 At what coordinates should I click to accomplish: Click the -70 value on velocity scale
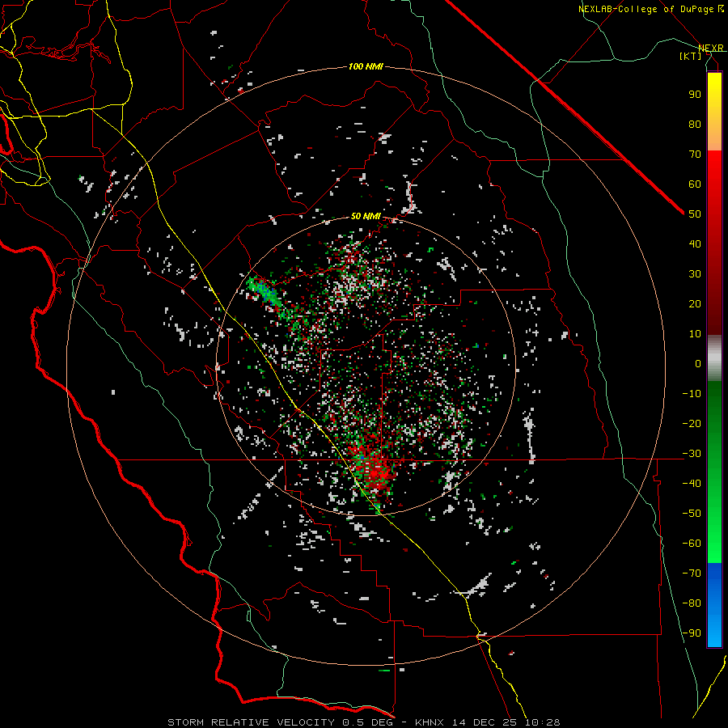point(692,574)
